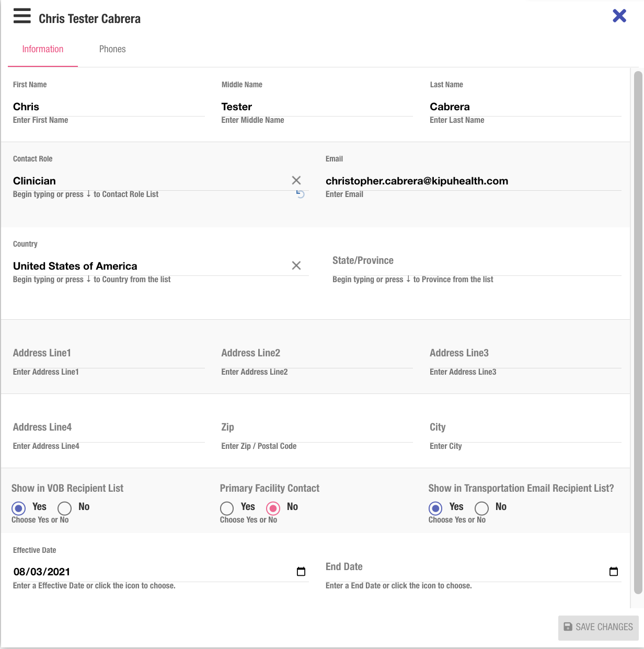Click the undo icon under Contact Role
644x649 pixels.
click(301, 194)
